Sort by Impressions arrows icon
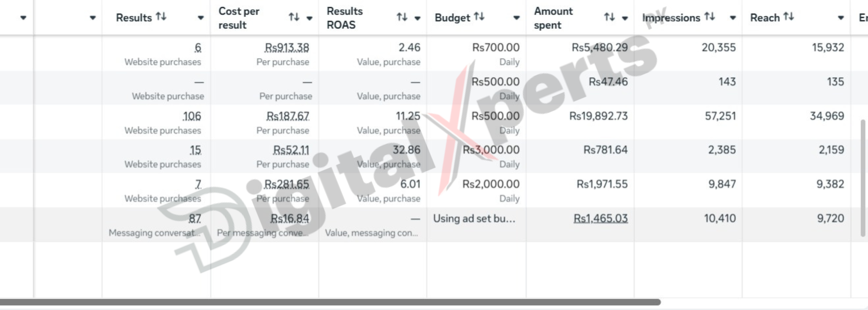868x310 pixels. point(710,17)
